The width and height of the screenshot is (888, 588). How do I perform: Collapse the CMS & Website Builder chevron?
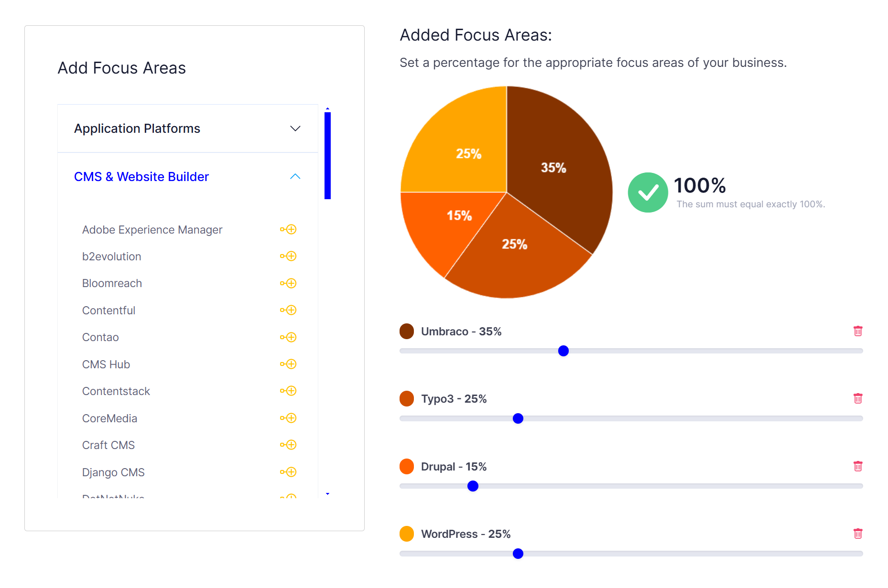295,176
